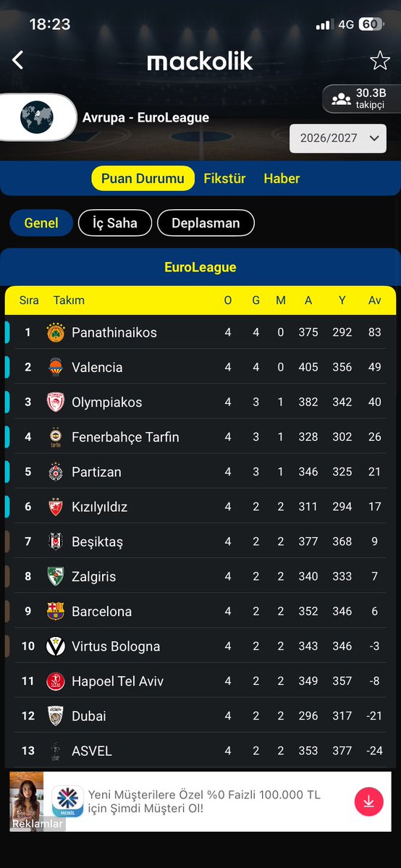401x868 pixels.
Task: Select the Genel standings filter
Action: click(41, 223)
